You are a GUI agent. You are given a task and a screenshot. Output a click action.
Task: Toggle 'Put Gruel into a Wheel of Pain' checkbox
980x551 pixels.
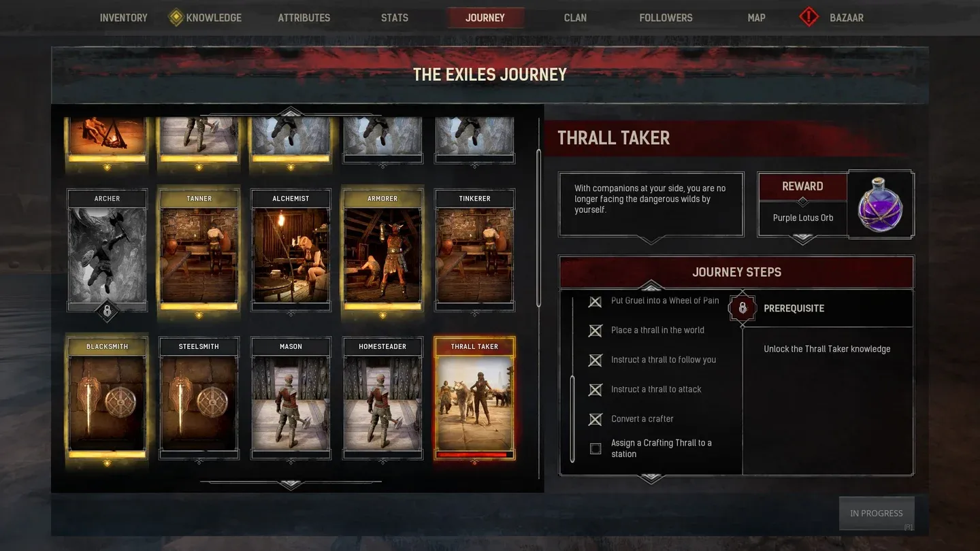595,301
